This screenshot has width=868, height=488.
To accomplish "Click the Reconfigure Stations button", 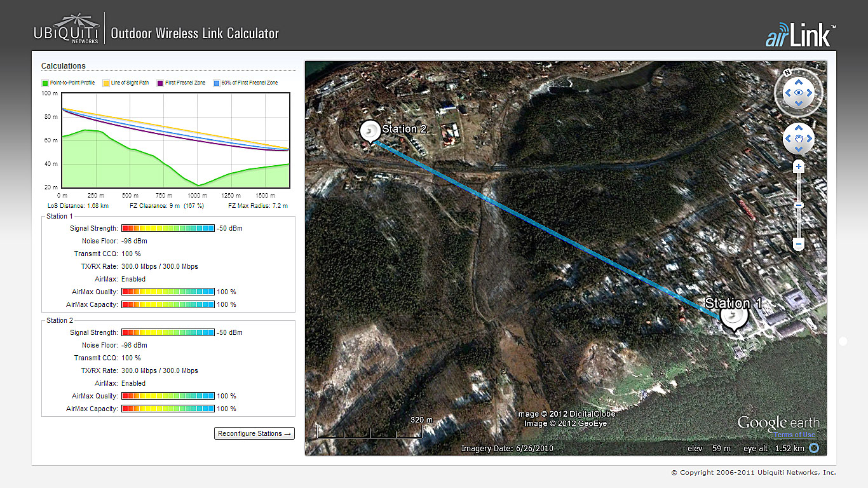I will click(254, 433).
